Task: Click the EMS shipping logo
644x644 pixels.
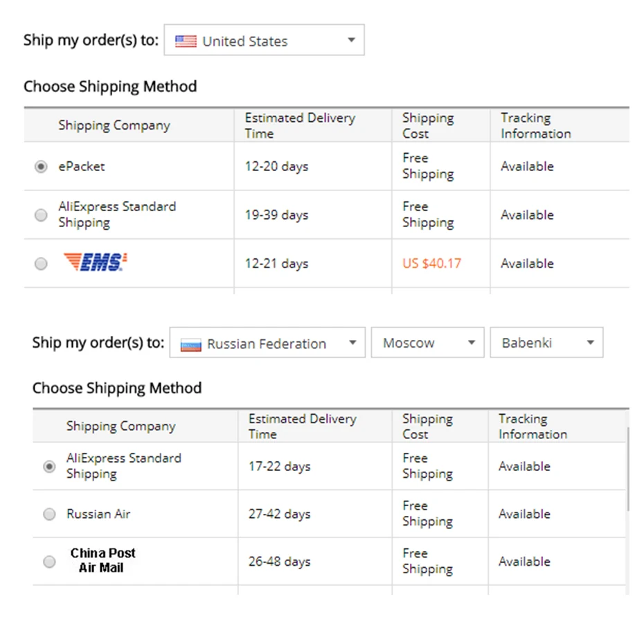Action: [96, 263]
